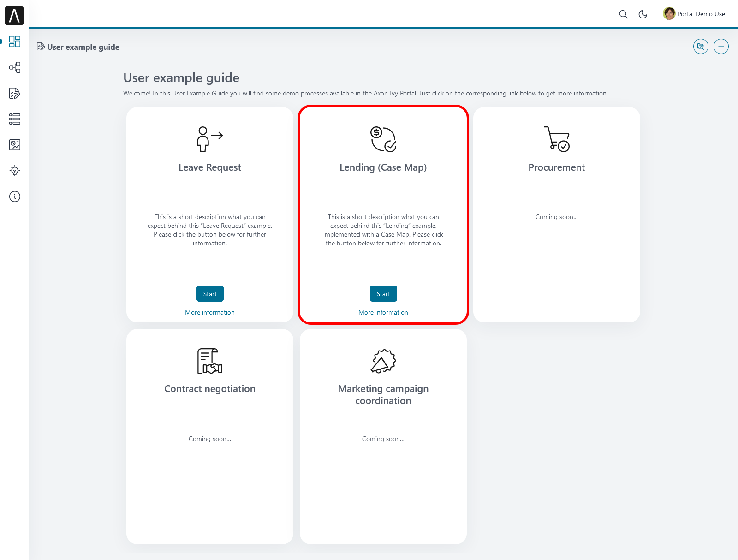Open the Processes sidebar icon

pos(15,67)
